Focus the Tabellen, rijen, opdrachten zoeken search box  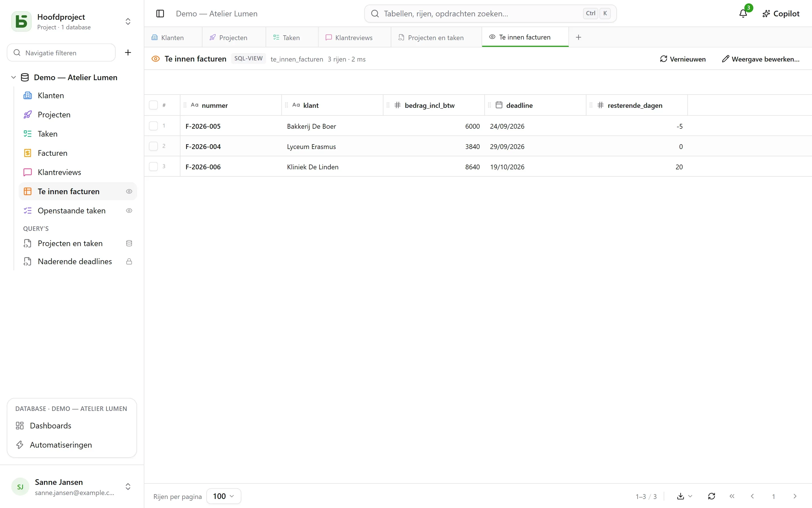490,14
